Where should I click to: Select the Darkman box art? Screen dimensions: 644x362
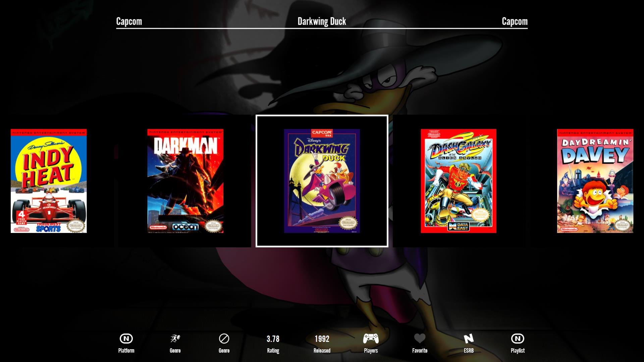(185, 181)
